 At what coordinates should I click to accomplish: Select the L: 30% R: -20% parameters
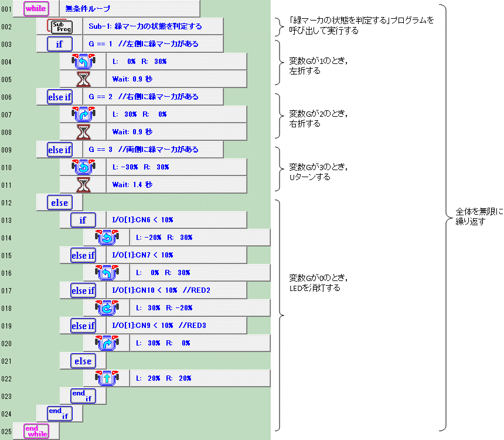tap(164, 308)
